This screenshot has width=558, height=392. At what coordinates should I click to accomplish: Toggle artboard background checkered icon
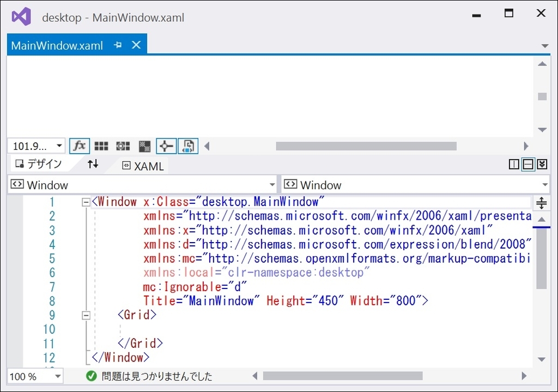144,146
